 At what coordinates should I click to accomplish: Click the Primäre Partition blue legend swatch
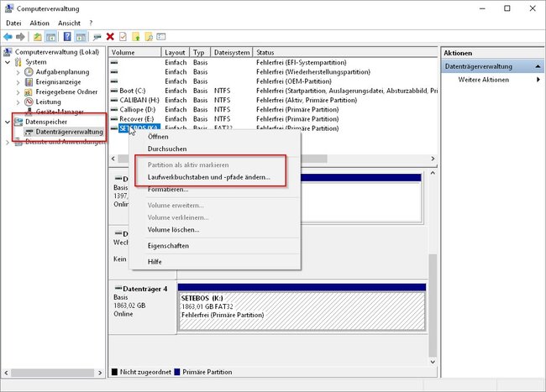coord(177,372)
